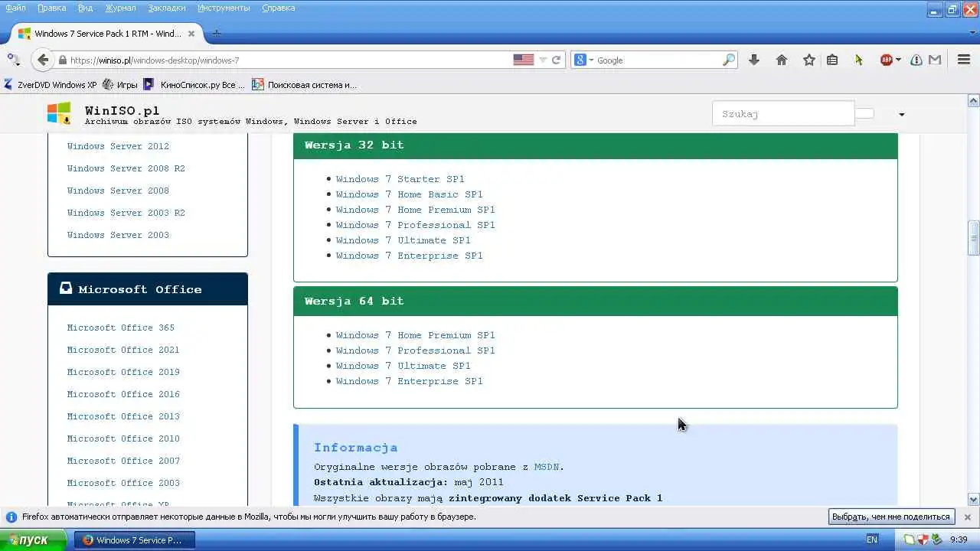
Task: Click the search magnifier in Google box
Action: (x=728, y=60)
